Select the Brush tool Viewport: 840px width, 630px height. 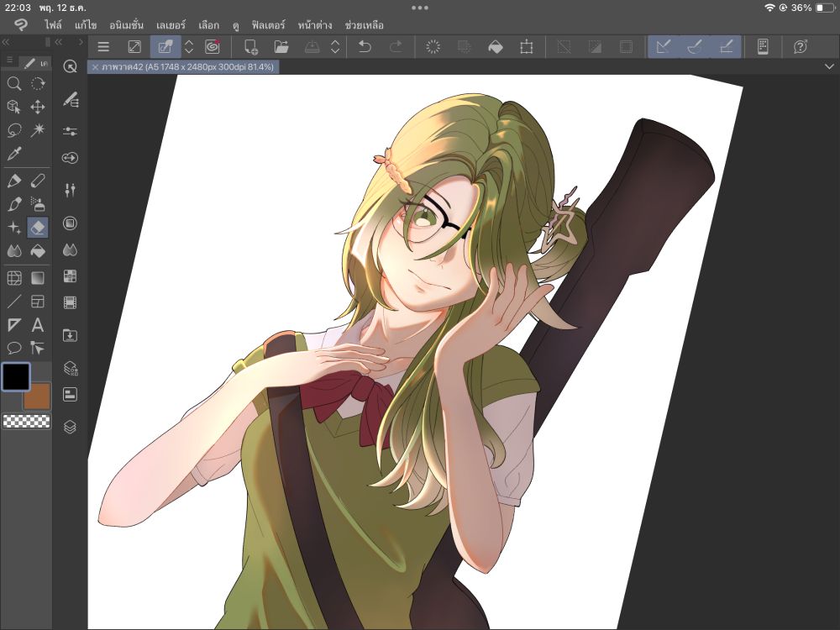[x=14, y=204]
